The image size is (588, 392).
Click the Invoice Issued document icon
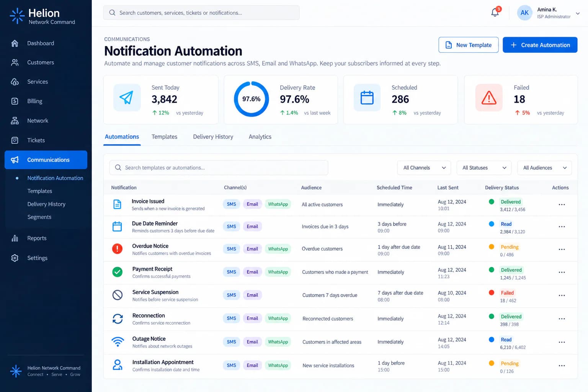[x=117, y=204]
